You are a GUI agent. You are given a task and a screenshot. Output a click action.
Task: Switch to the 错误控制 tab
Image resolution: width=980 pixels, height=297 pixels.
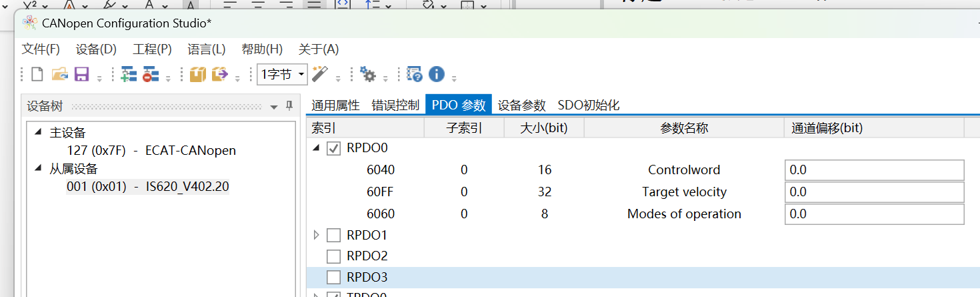click(395, 105)
